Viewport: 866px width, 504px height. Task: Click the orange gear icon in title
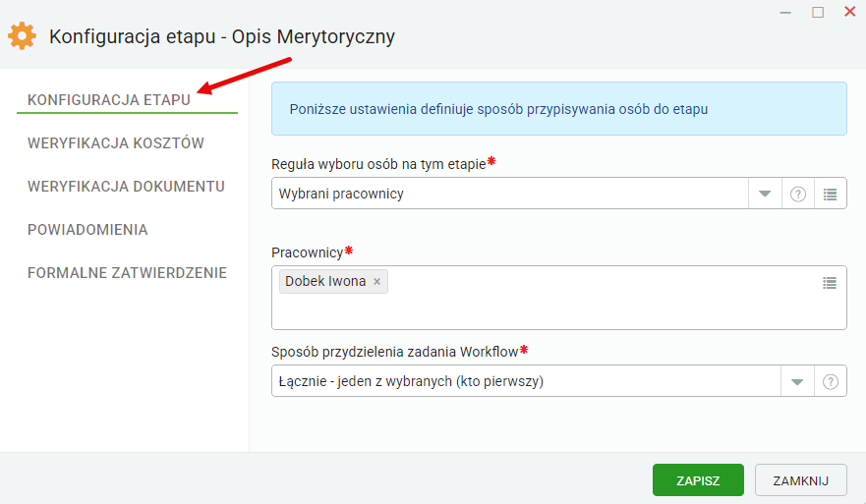click(22, 36)
